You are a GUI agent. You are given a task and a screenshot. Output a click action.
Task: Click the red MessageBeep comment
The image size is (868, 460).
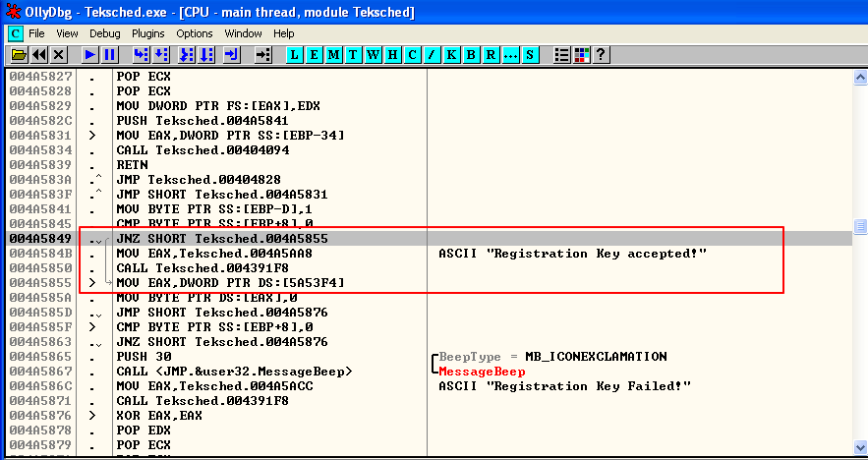482,372
